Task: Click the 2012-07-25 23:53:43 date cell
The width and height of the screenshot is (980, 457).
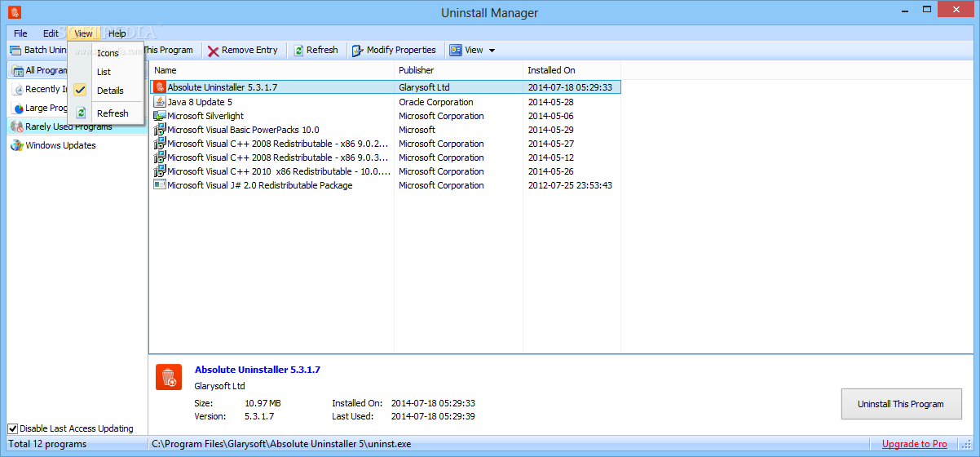Action: pos(570,185)
